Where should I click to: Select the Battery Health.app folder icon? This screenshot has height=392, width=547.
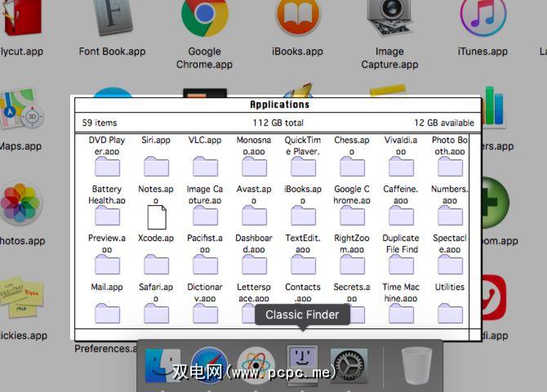(107, 216)
